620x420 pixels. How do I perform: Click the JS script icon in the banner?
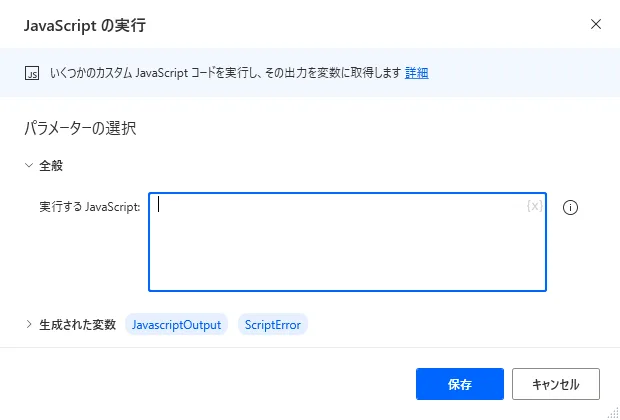pos(31,73)
